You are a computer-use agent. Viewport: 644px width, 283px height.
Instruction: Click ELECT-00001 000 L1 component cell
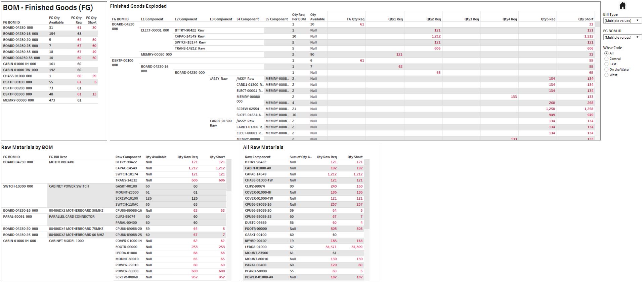point(155,30)
